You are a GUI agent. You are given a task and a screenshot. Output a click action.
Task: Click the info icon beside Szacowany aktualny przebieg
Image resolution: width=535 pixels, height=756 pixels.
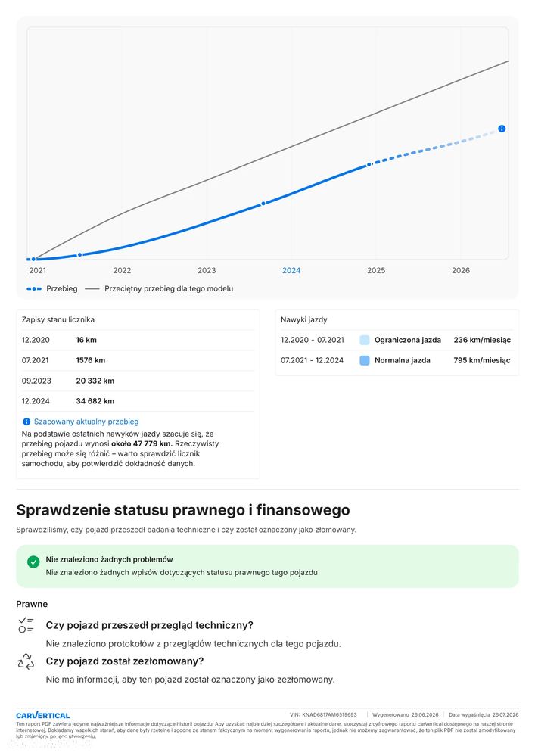click(x=26, y=422)
